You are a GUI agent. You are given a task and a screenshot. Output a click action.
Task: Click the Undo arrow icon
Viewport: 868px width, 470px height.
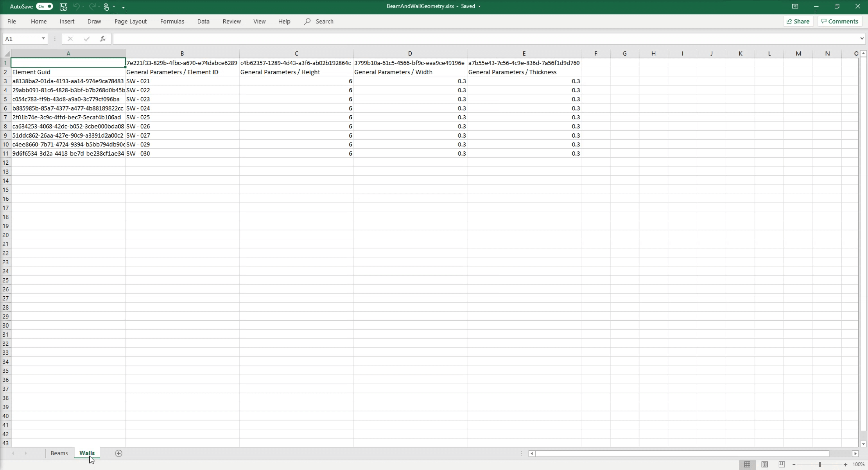point(77,6)
